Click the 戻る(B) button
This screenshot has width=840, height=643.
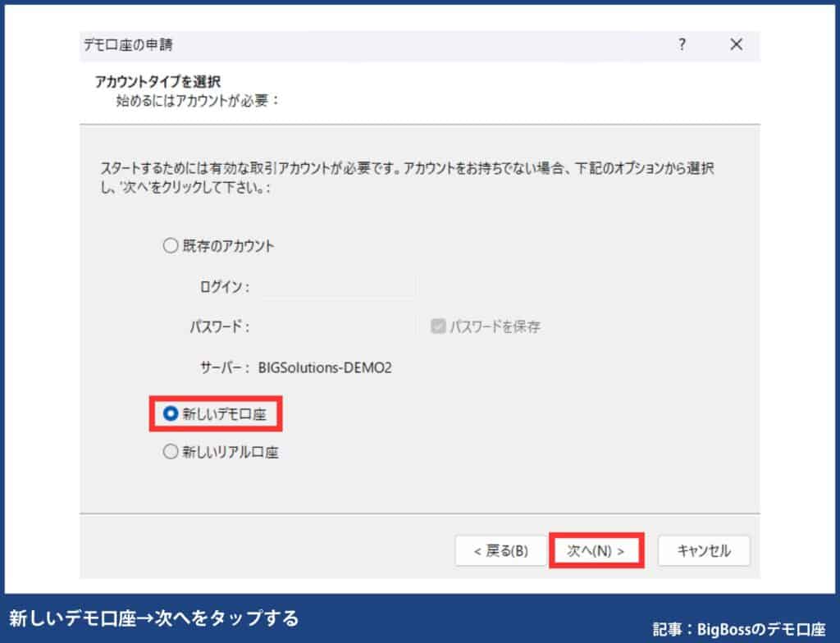coord(500,550)
